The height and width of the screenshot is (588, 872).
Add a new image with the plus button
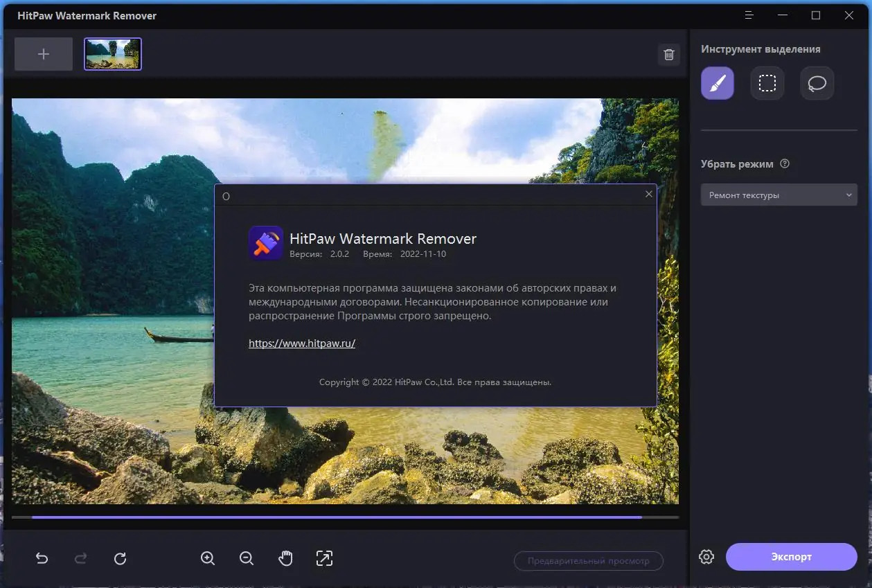pyautogui.click(x=43, y=53)
